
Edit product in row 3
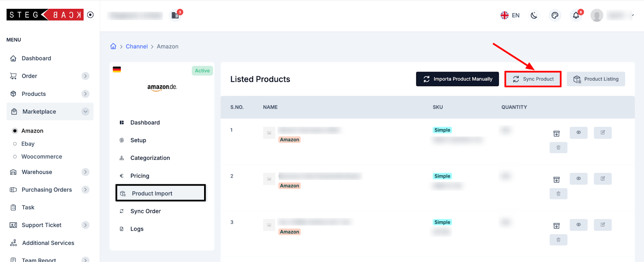tap(603, 225)
